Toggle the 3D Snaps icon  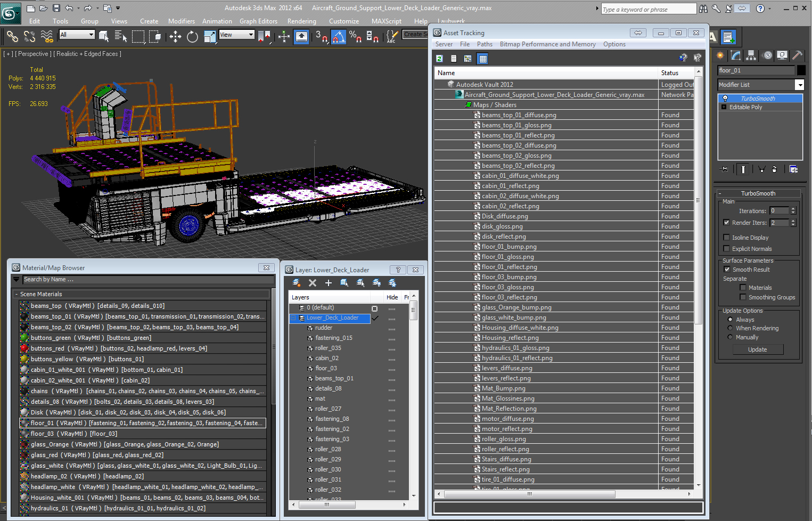(321, 36)
